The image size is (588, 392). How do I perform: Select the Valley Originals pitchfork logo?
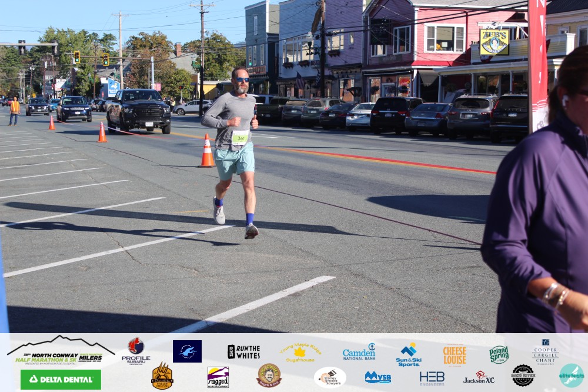click(x=162, y=376)
